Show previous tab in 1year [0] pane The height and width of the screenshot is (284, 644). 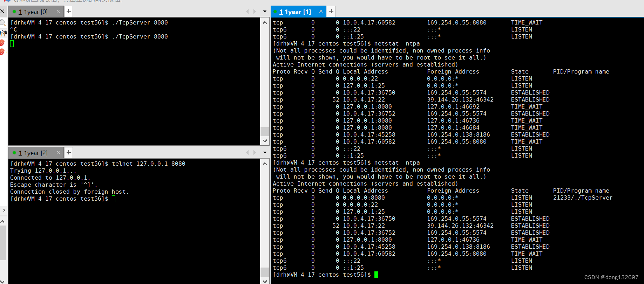point(248,12)
